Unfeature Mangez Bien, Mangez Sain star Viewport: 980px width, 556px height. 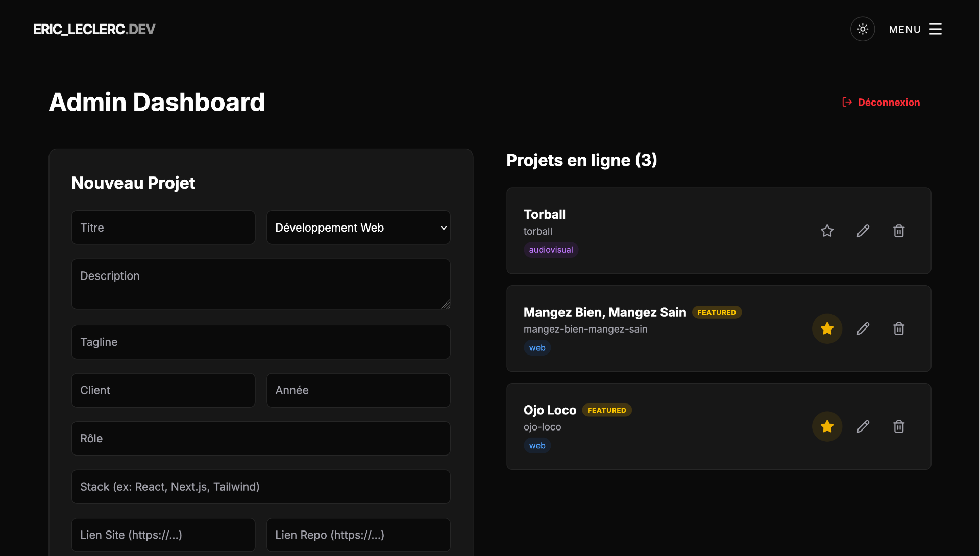[x=827, y=329]
